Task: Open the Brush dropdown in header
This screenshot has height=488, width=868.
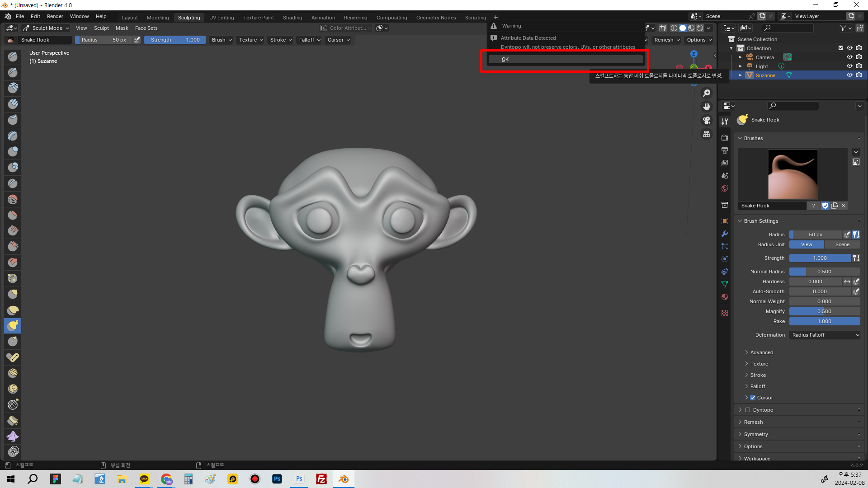Action: [x=222, y=40]
